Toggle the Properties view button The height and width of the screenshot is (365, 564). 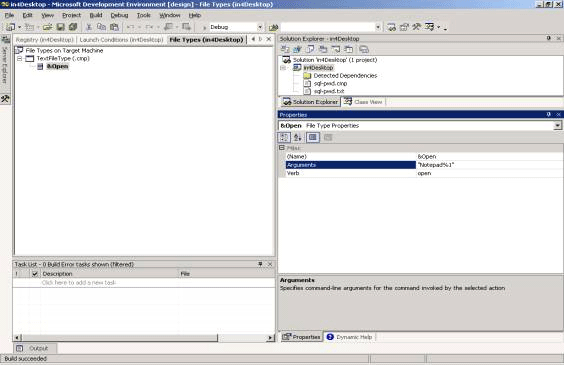pyautogui.click(x=313, y=137)
